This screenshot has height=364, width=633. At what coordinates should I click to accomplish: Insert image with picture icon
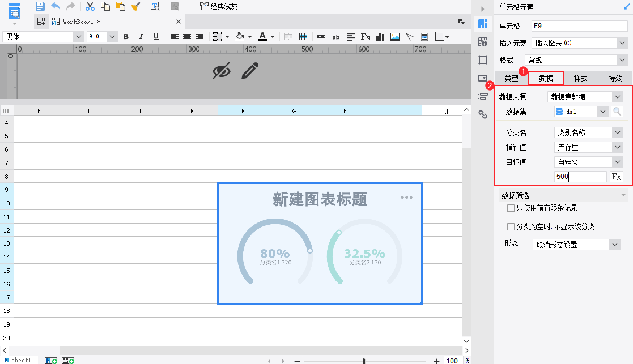395,37
